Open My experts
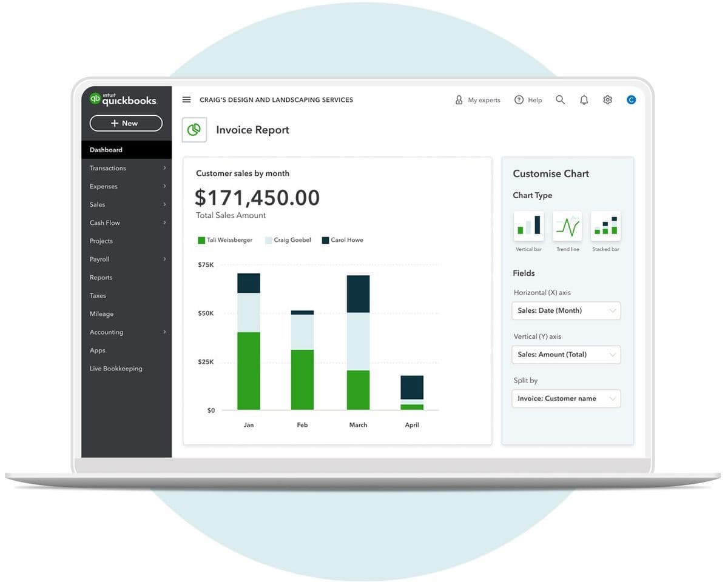728x582 pixels. pyautogui.click(x=478, y=99)
